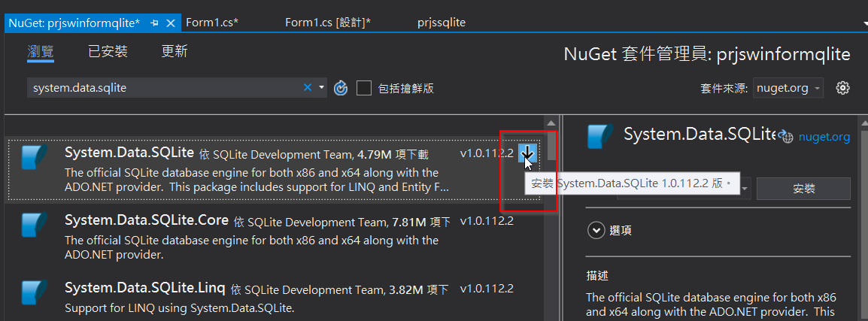
Task: Open NuGet settings gear icon
Action: 842,88
